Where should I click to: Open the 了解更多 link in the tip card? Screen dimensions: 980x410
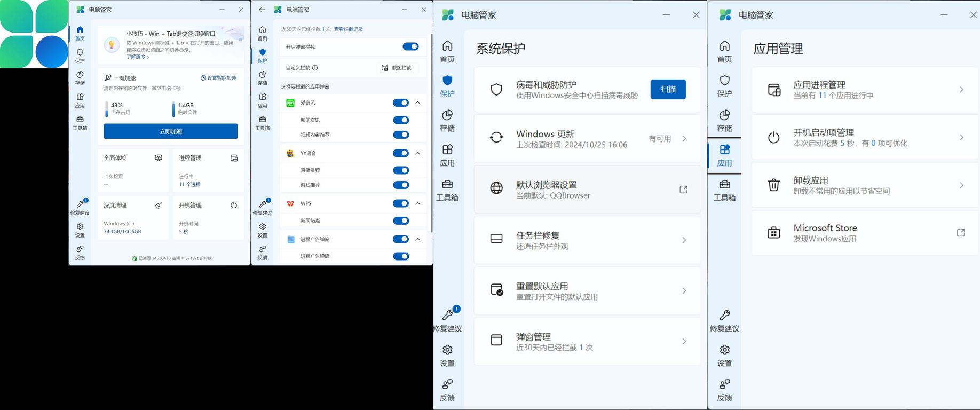click(x=138, y=57)
